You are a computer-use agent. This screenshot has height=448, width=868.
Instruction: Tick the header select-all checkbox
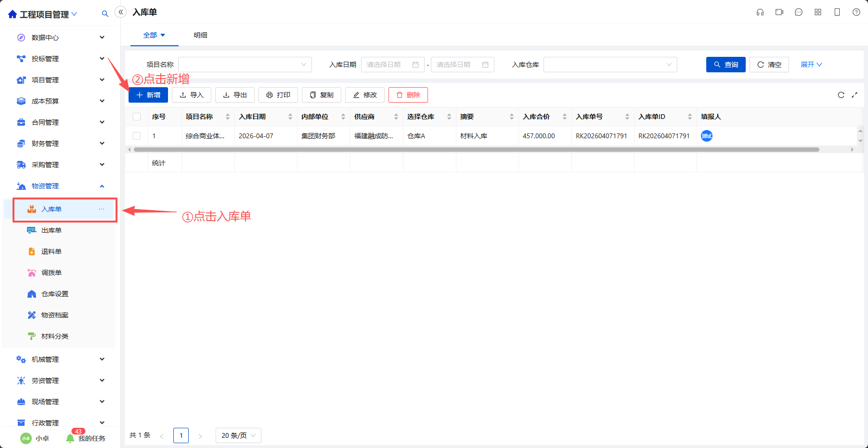[x=137, y=117]
